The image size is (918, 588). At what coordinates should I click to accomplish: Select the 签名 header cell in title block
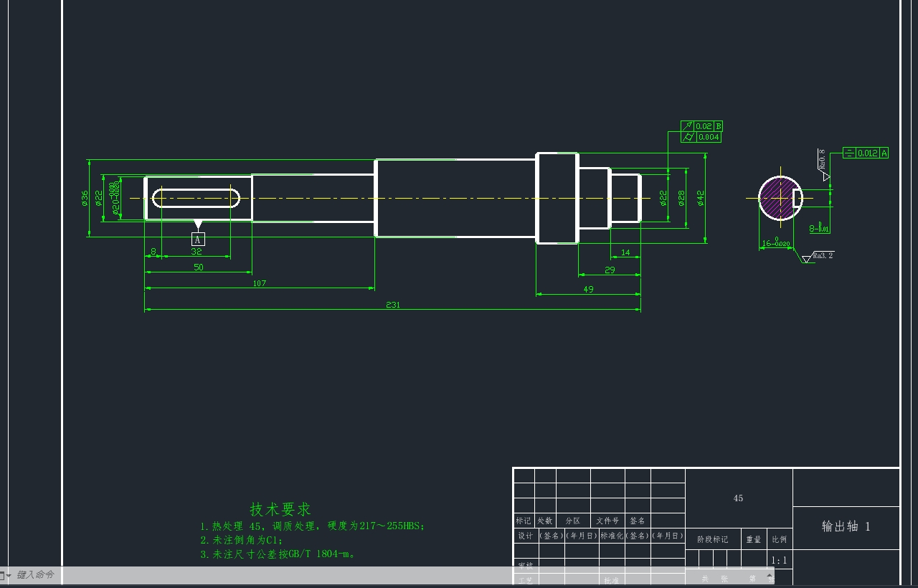[638, 521]
